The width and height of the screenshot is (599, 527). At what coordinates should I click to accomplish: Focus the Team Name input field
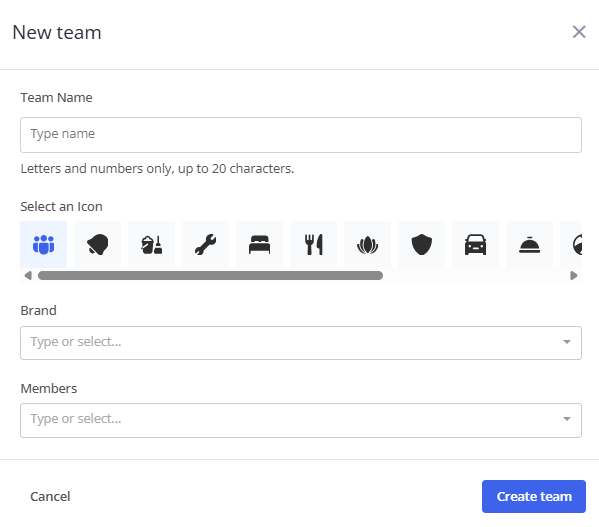[x=301, y=135]
